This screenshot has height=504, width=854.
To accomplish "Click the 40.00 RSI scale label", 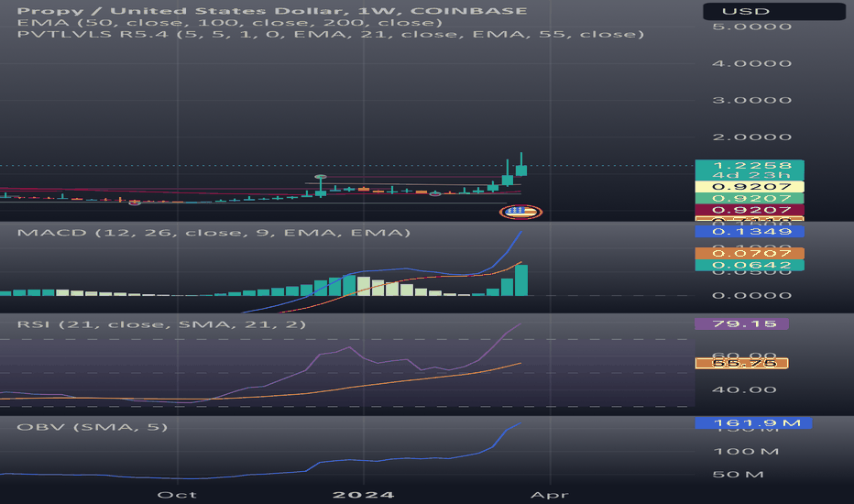I will point(744,389).
